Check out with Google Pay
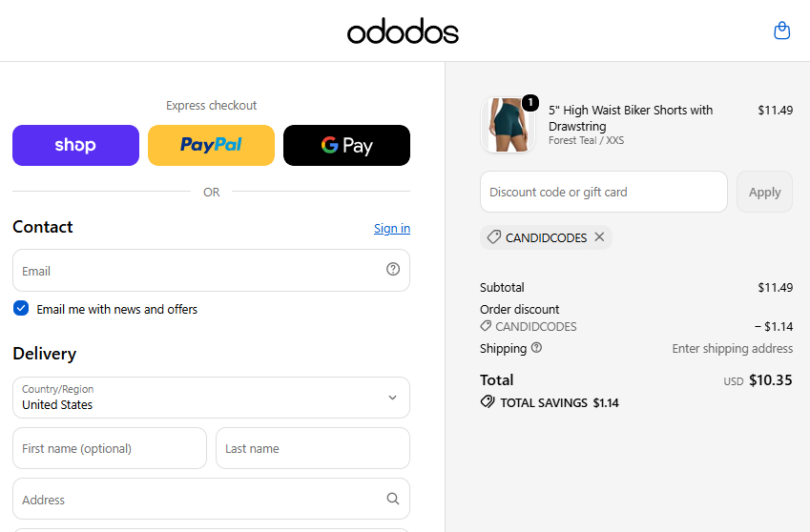Viewport: 810px width, 532px height. [346, 145]
